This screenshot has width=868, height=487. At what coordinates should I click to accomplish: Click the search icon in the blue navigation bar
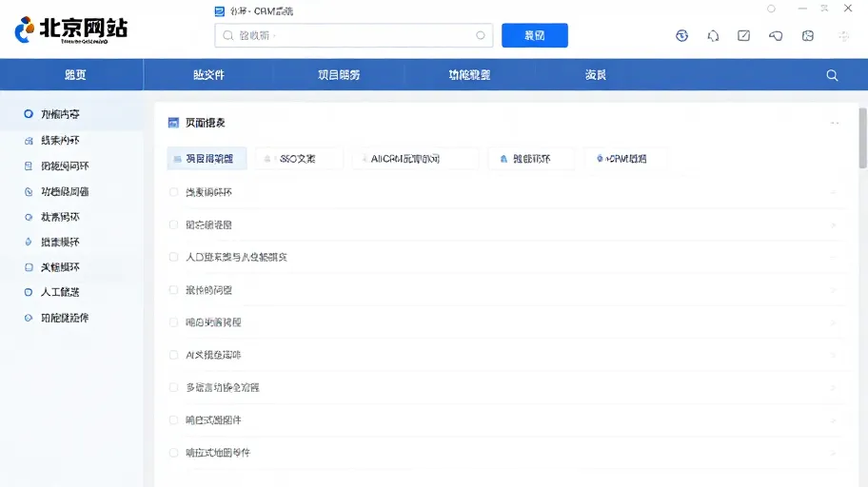coord(832,75)
